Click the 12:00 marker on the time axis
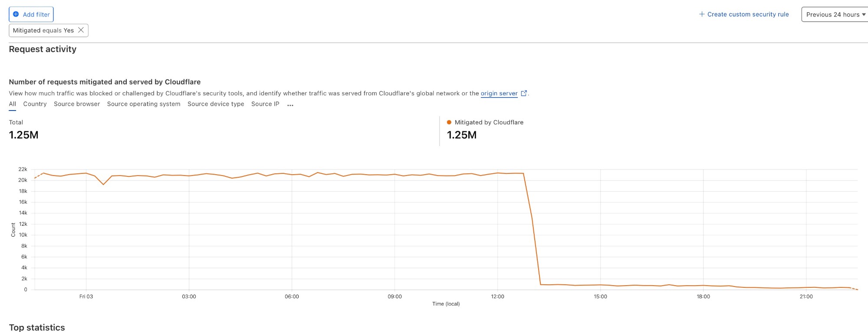Screen dimensions: 868x332 coord(497,296)
